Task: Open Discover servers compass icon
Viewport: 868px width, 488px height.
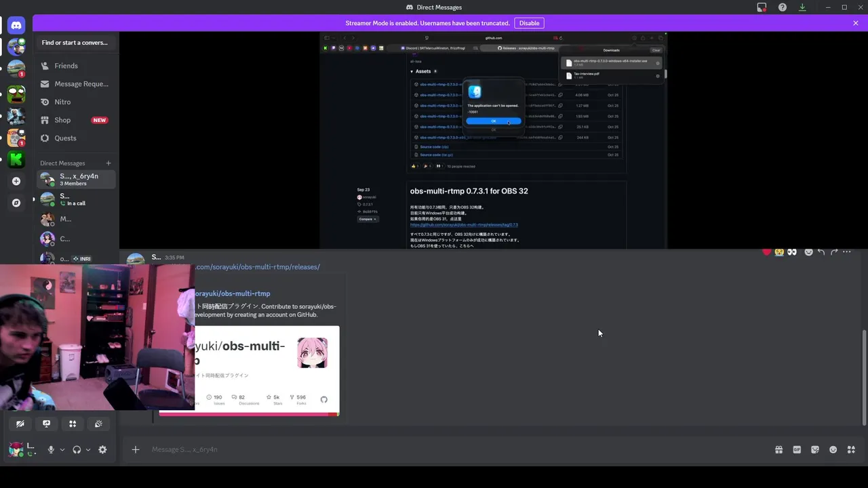Action: point(16,203)
